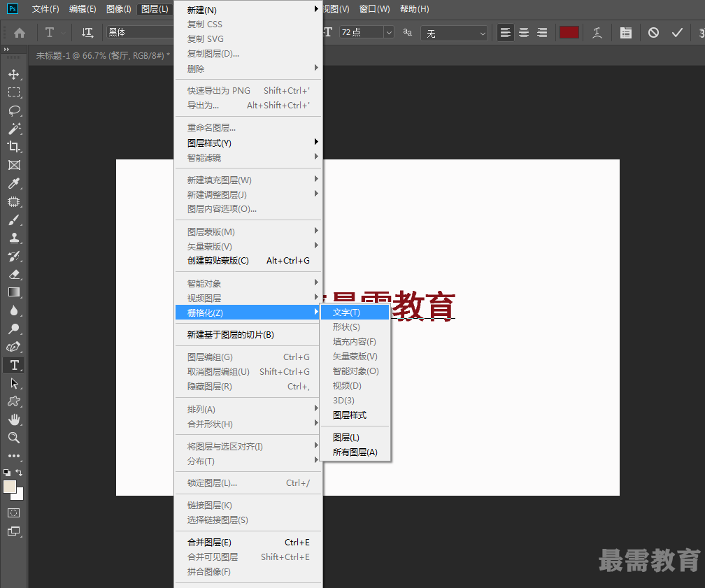705x588 pixels.
Task: Click the Home icon in options bar
Action: pyautogui.click(x=20, y=33)
